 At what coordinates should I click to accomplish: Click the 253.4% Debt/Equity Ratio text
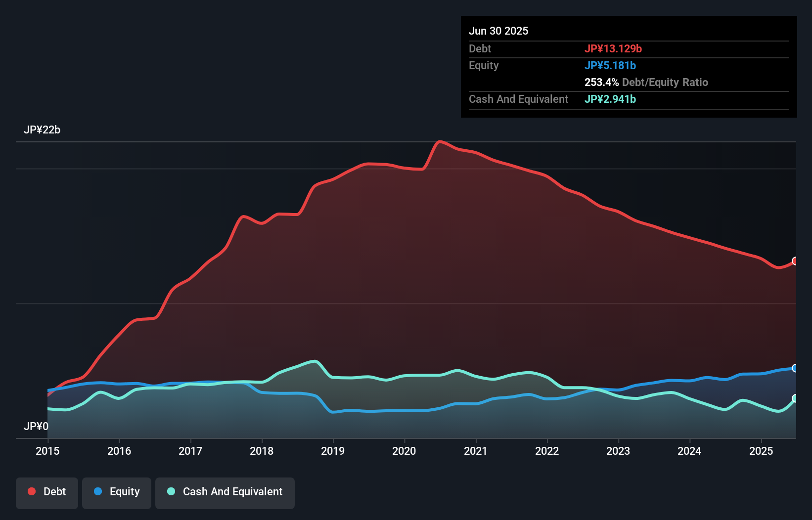coord(646,82)
